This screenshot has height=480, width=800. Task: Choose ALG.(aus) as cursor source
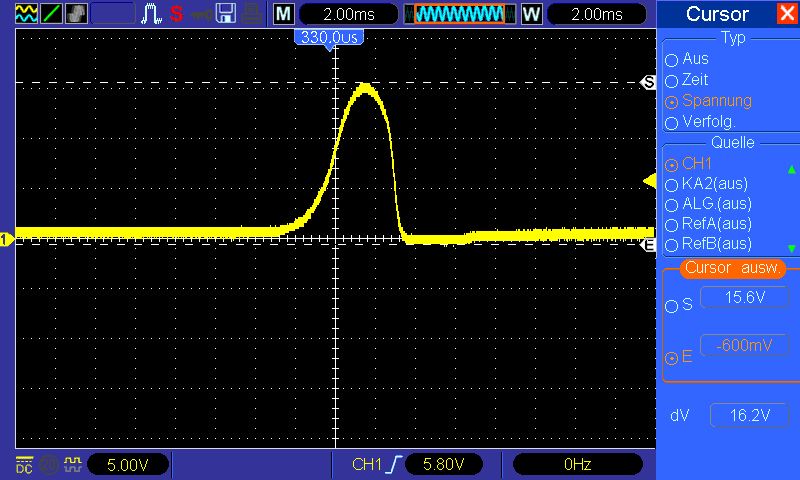[x=709, y=205]
